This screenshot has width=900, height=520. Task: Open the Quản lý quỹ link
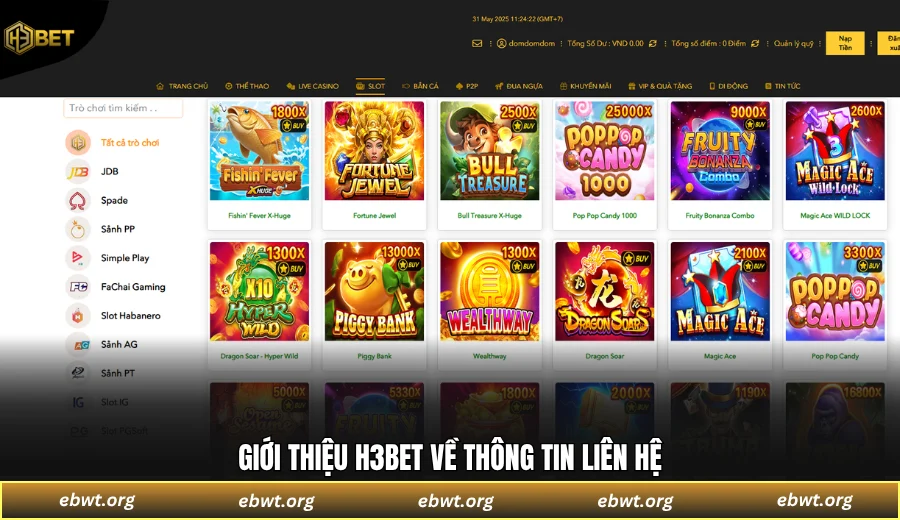tap(793, 44)
